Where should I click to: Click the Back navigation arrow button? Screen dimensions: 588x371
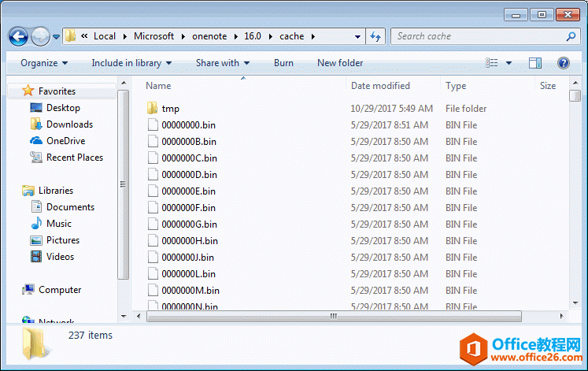click(x=18, y=36)
